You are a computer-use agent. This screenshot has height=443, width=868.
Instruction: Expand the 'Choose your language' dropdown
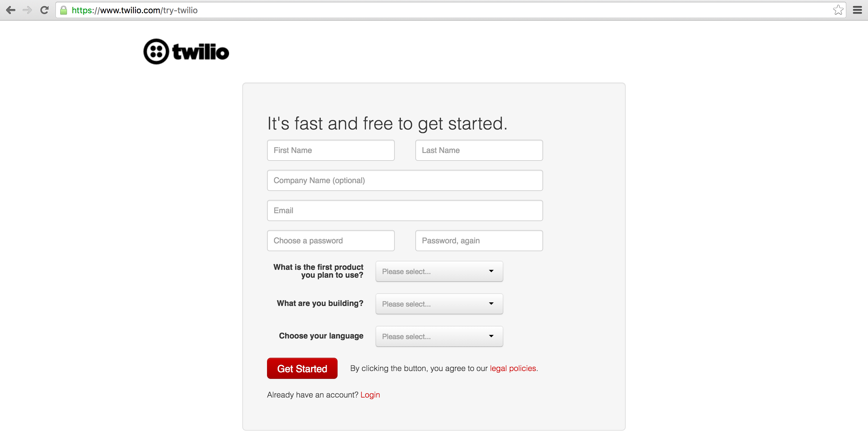click(438, 336)
